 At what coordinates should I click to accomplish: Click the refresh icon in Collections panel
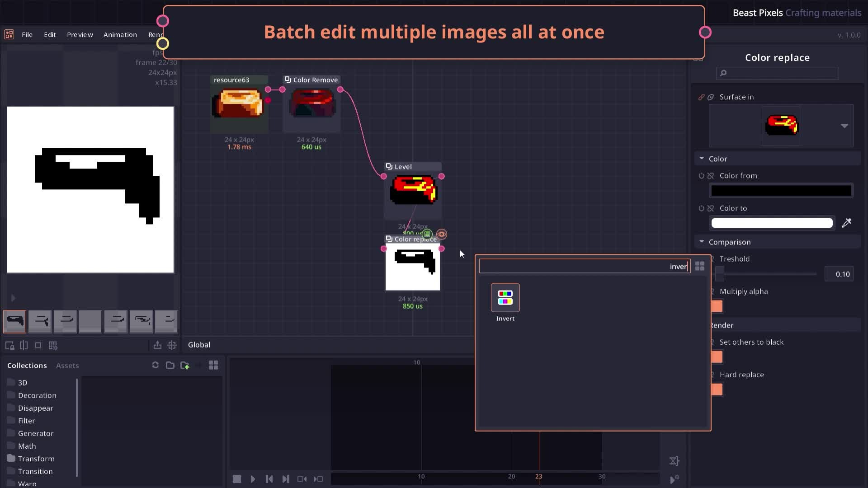(155, 365)
